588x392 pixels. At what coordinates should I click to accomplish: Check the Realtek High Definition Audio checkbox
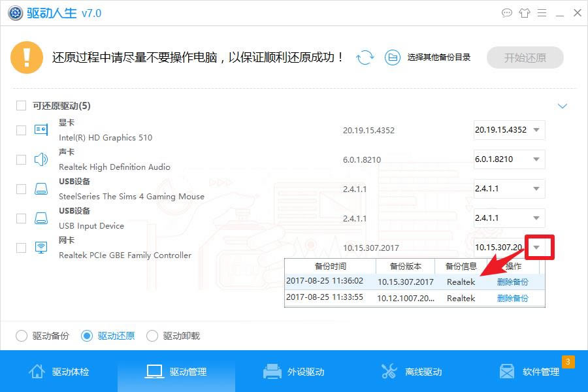coord(21,159)
